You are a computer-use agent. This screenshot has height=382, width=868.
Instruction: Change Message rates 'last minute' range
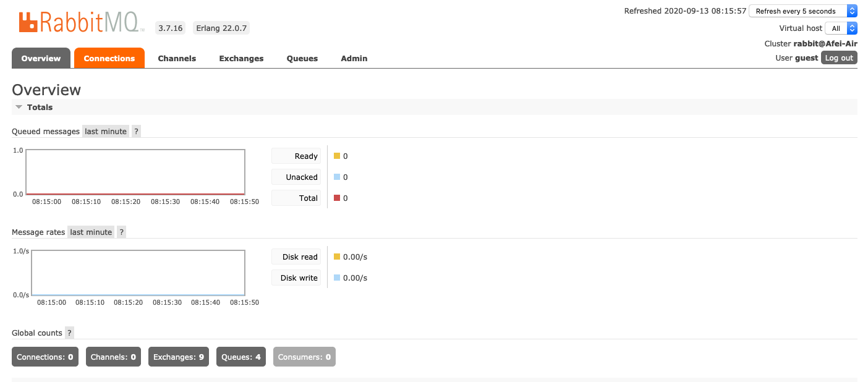click(91, 232)
